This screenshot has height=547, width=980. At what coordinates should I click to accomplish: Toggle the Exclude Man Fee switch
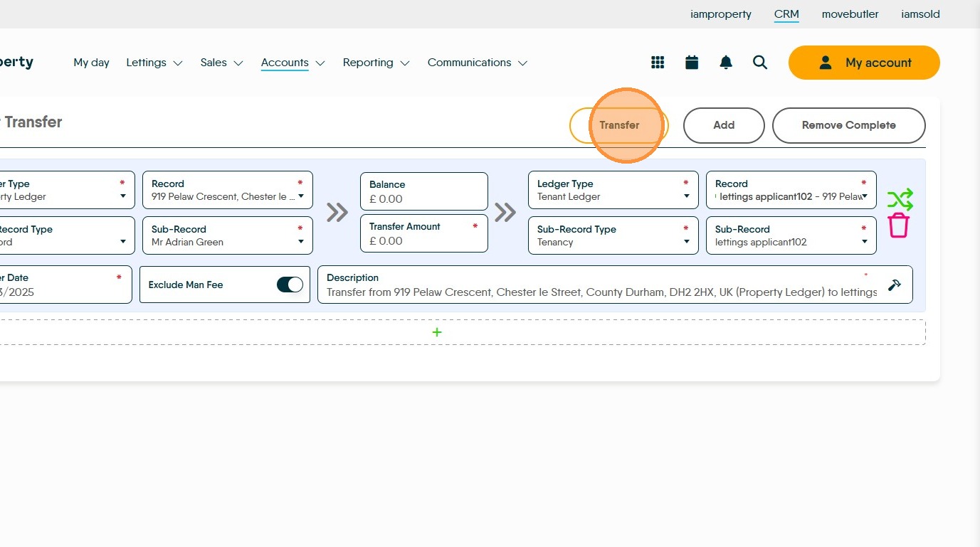click(x=290, y=285)
